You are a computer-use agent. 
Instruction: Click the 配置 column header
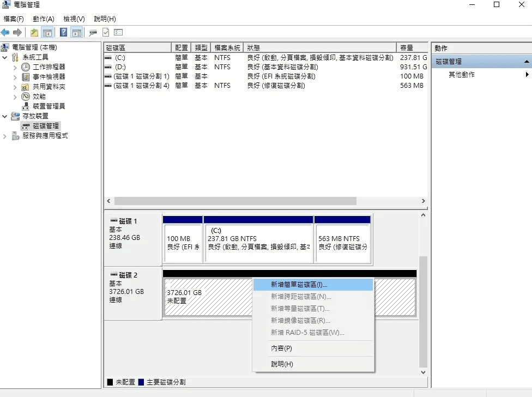(x=181, y=47)
